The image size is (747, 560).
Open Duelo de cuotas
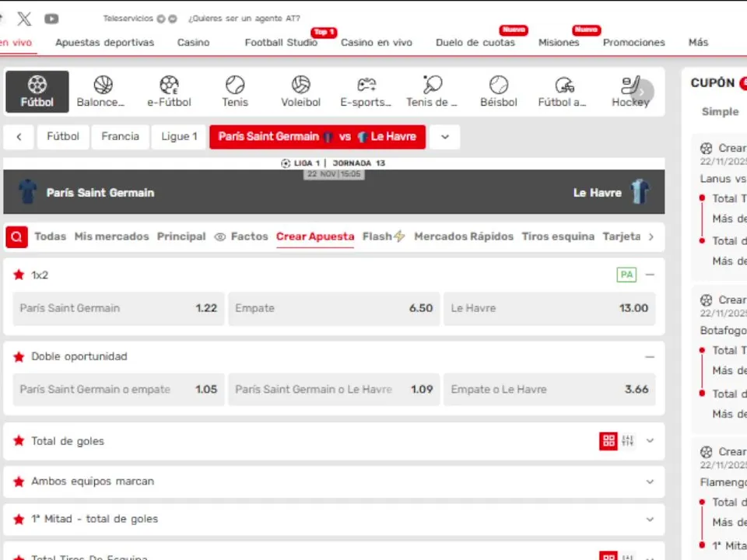coord(475,42)
